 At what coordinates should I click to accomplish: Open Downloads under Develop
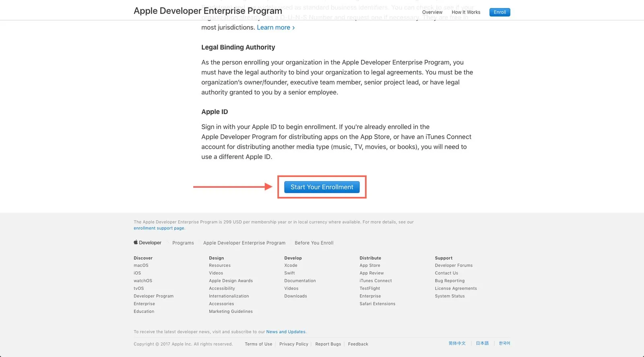click(295, 296)
